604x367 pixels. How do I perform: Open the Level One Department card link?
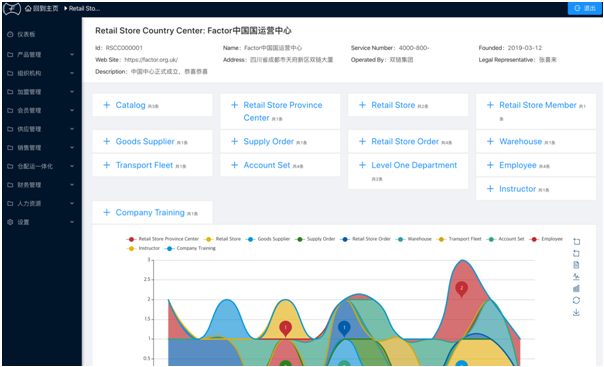(x=414, y=165)
